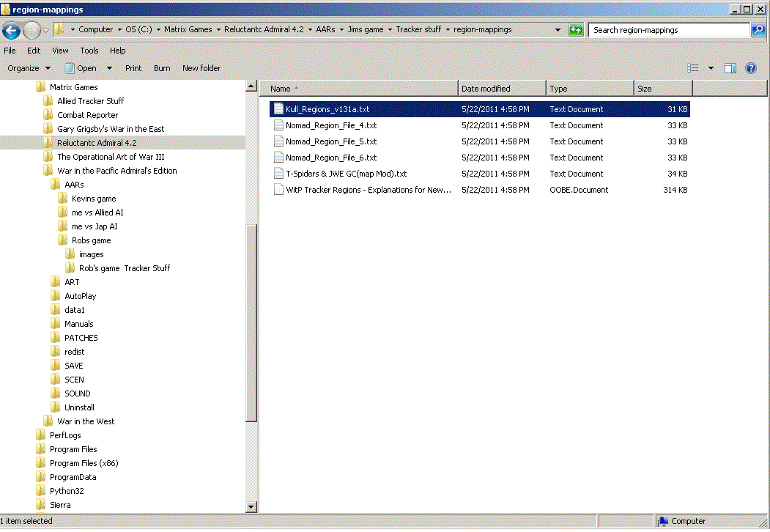Sort by the Size column header

pos(663,89)
